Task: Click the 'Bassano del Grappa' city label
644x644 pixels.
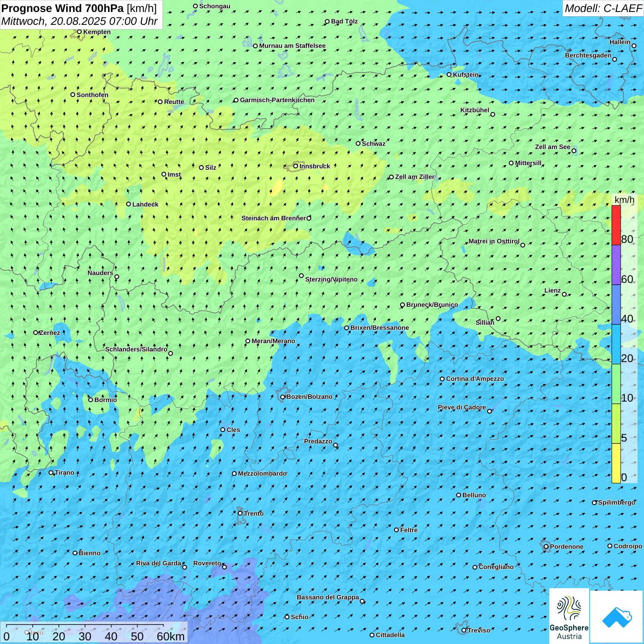Action: tap(328, 597)
